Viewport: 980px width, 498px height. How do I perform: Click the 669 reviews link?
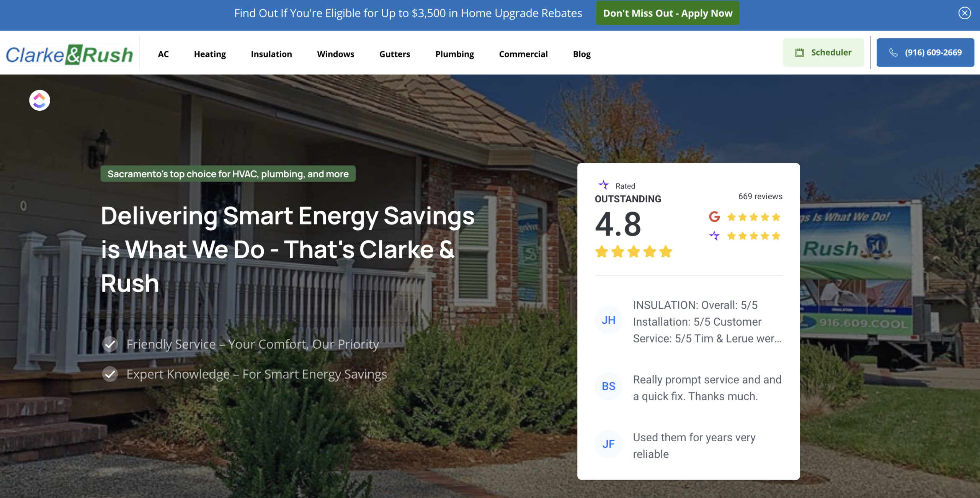760,196
